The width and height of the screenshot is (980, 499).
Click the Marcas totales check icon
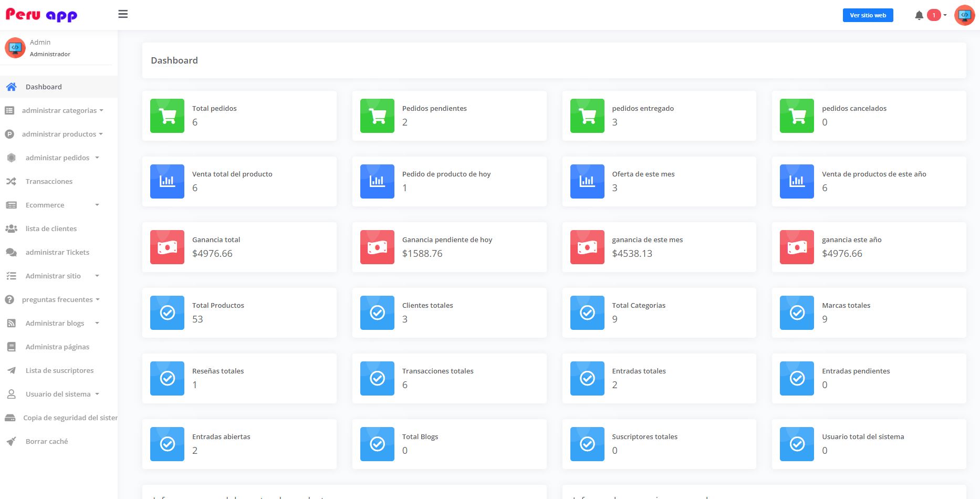click(x=797, y=313)
